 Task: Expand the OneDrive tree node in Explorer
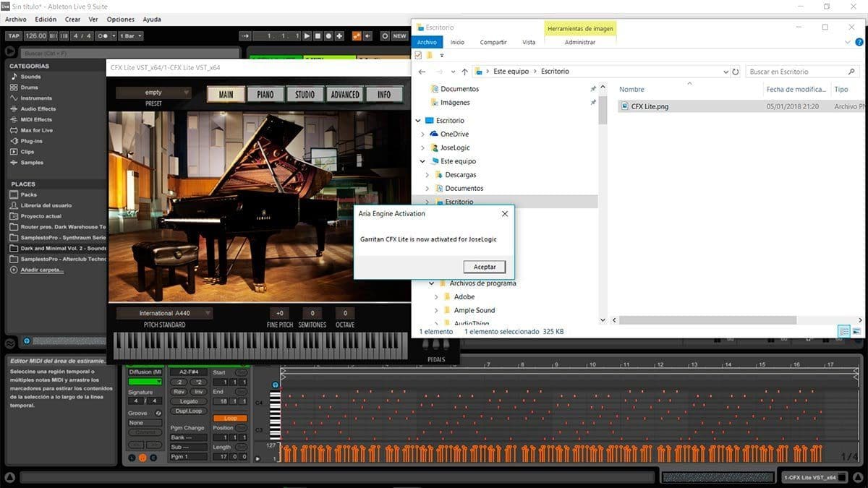pyautogui.click(x=423, y=134)
